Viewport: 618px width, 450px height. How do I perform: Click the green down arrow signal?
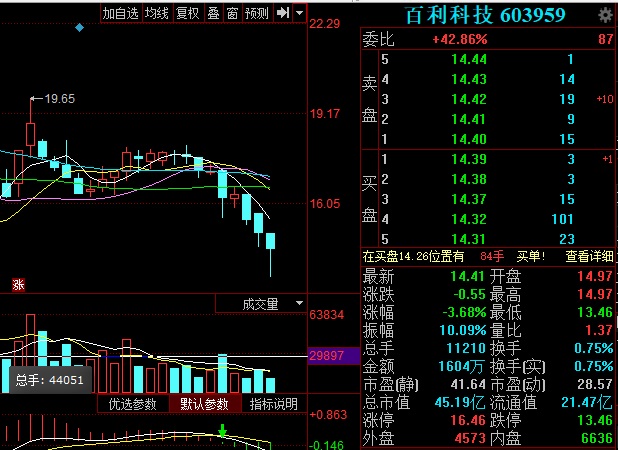pyautogui.click(x=223, y=432)
